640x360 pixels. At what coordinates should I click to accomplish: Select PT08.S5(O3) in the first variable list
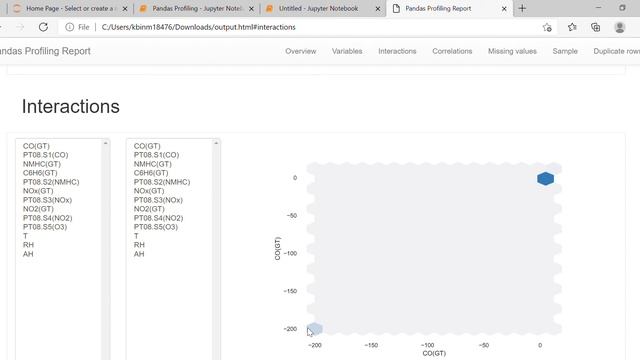[45, 227]
